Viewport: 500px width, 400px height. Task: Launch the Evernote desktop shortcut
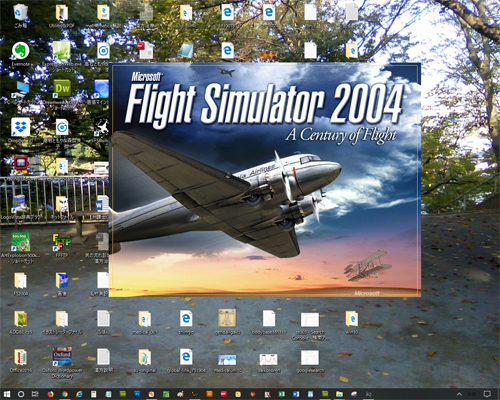[x=21, y=51]
